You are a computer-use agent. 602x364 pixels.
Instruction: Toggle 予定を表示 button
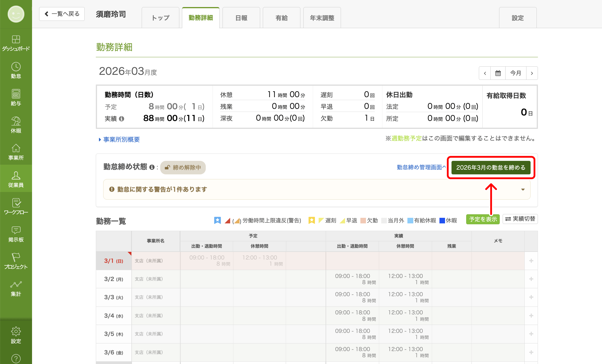coord(483,219)
